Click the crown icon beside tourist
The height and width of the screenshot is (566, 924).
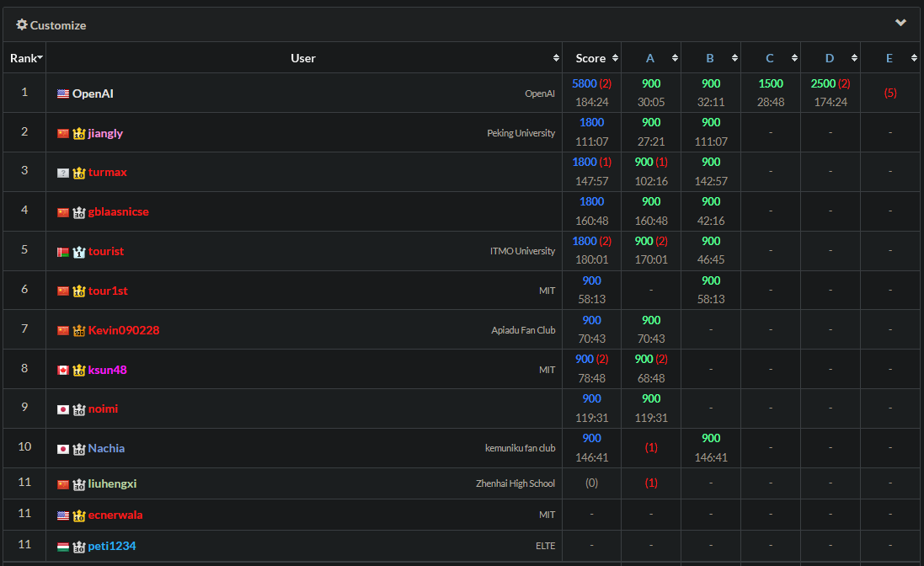(79, 252)
